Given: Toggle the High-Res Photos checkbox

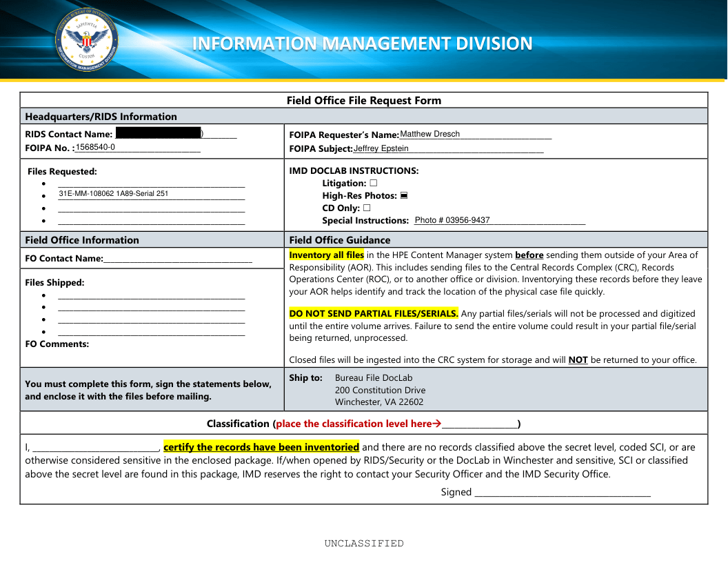Looking at the screenshot, I should pos(404,196).
